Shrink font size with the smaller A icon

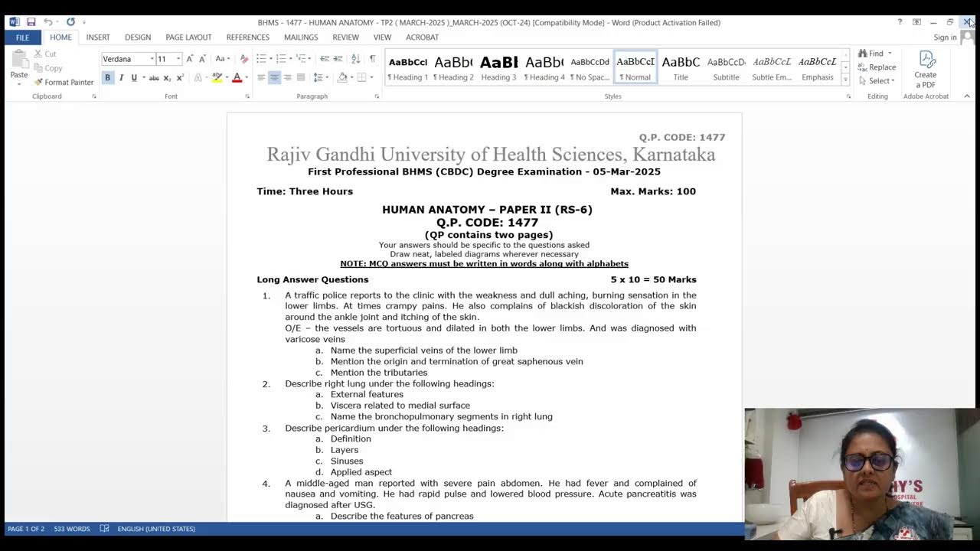(202, 59)
